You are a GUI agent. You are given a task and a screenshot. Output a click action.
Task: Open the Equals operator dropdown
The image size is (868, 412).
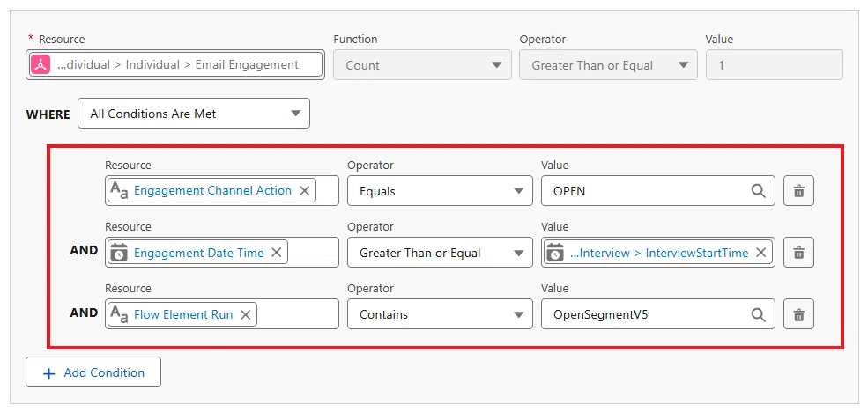440,191
